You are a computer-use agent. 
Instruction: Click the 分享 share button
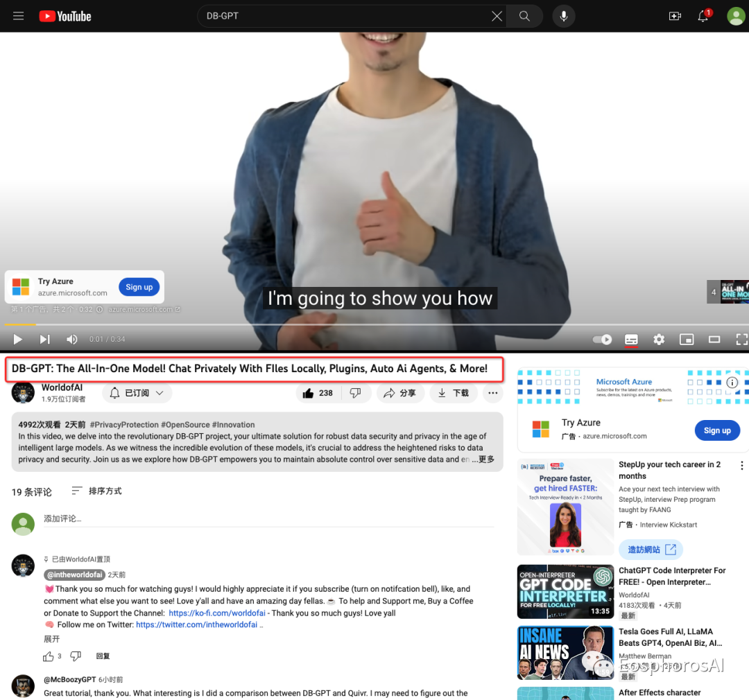click(x=400, y=393)
